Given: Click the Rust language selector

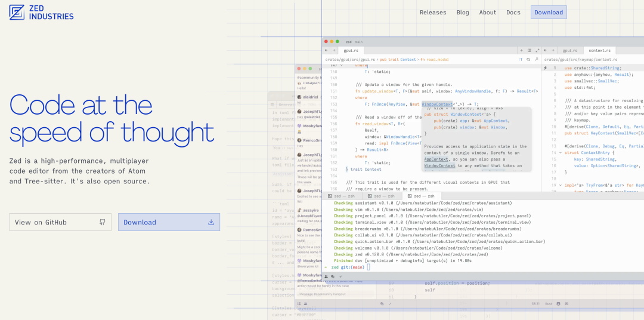Looking at the screenshot, I should [x=549, y=304].
